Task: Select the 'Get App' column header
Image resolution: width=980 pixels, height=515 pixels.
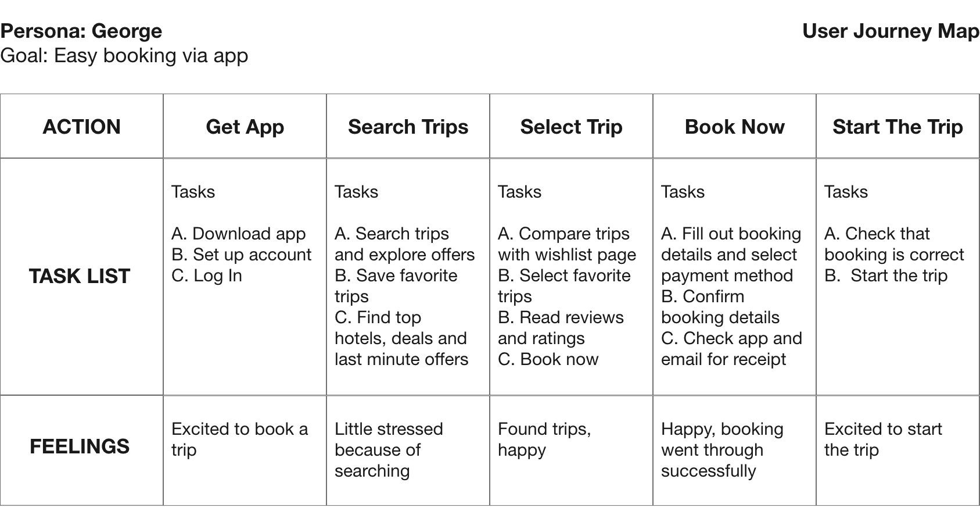Action: pos(245,127)
